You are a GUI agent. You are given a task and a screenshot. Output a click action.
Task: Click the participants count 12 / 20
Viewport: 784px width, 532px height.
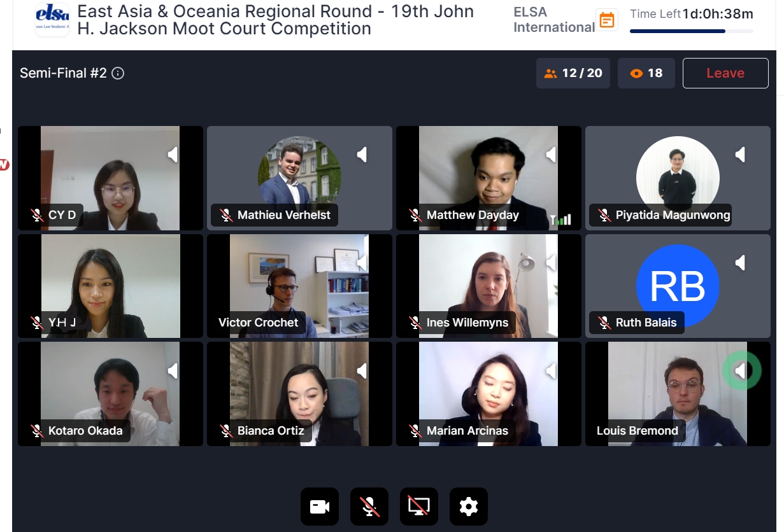click(x=573, y=73)
